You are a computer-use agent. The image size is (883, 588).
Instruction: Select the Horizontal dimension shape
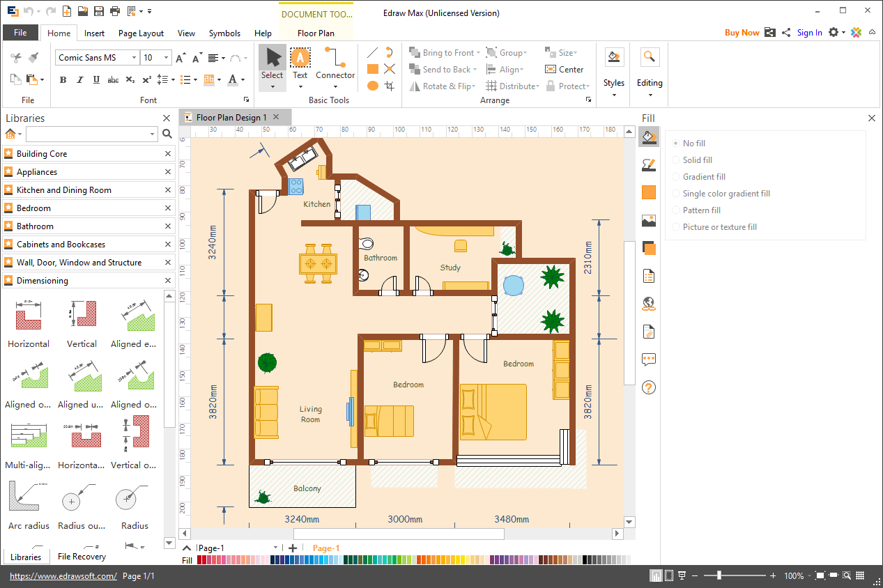29,316
